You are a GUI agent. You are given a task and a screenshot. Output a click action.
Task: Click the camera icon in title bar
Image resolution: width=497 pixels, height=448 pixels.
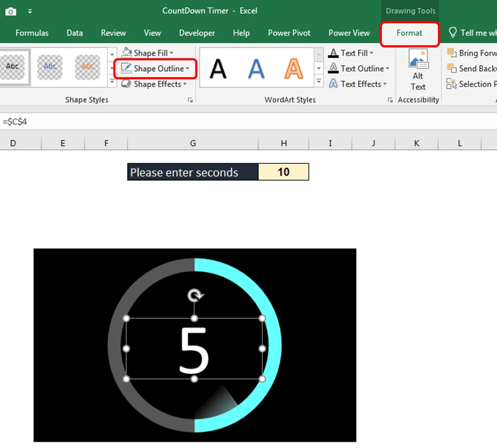[x=10, y=11]
